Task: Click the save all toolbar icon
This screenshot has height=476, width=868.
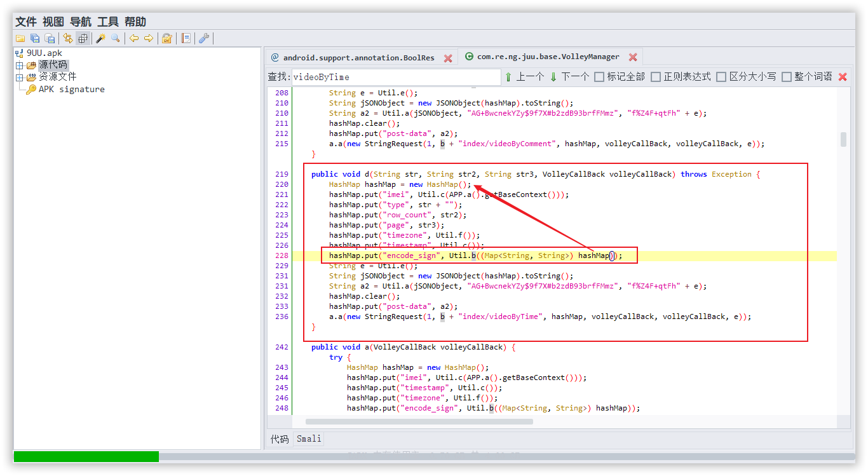Action: 35,39
